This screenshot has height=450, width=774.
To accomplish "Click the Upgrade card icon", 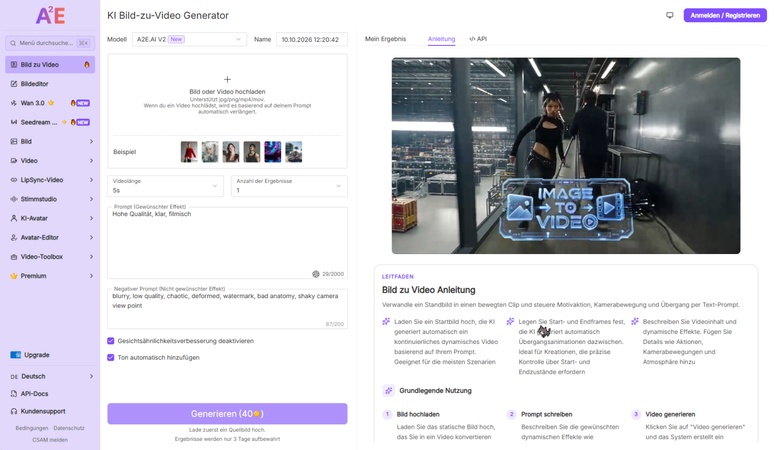I will click(x=16, y=355).
